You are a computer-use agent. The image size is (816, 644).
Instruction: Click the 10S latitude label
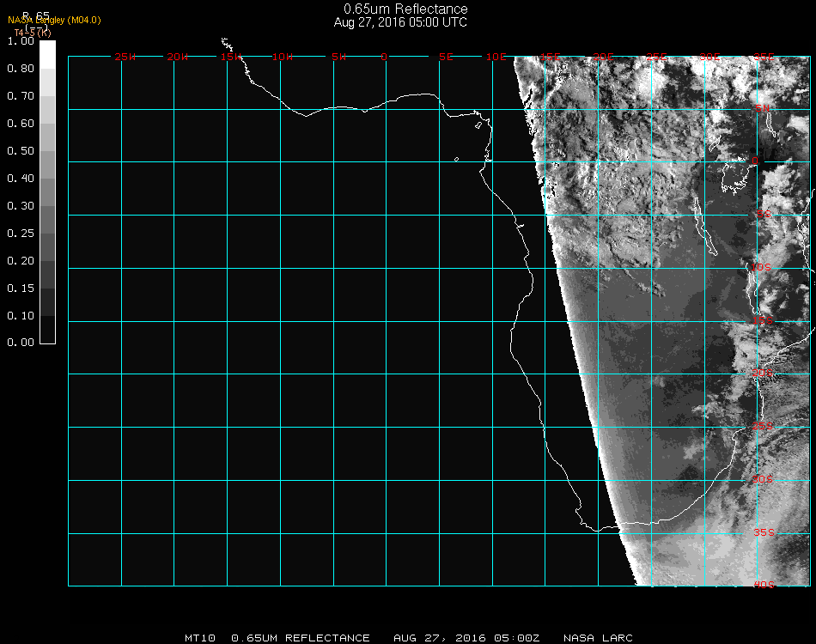click(x=763, y=267)
